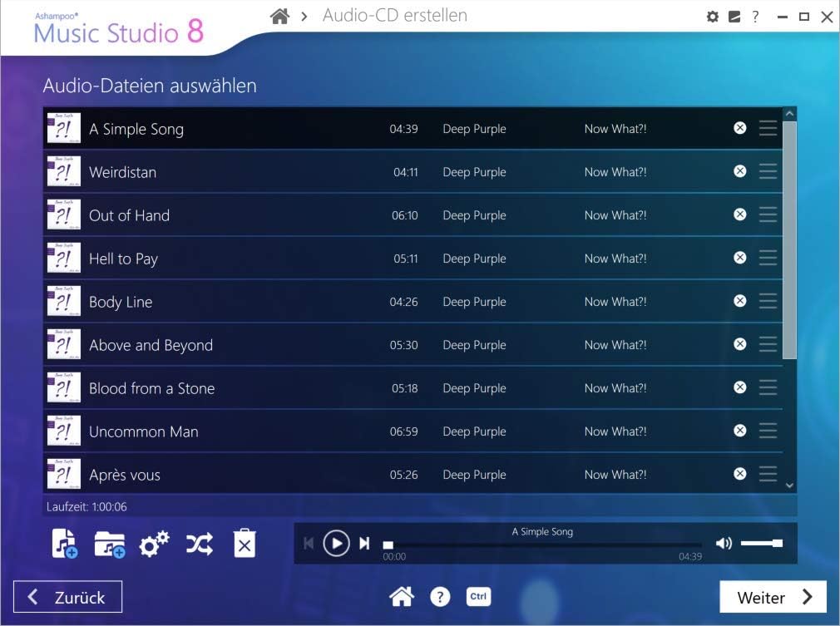Mute audio by clicking the speaker icon
The image size is (840, 626).
723,543
